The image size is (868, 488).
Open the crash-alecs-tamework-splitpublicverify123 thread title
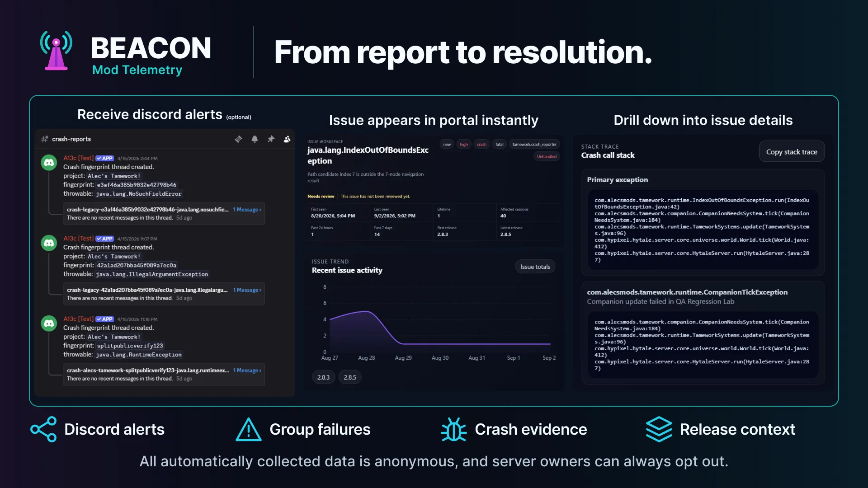click(148, 371)
